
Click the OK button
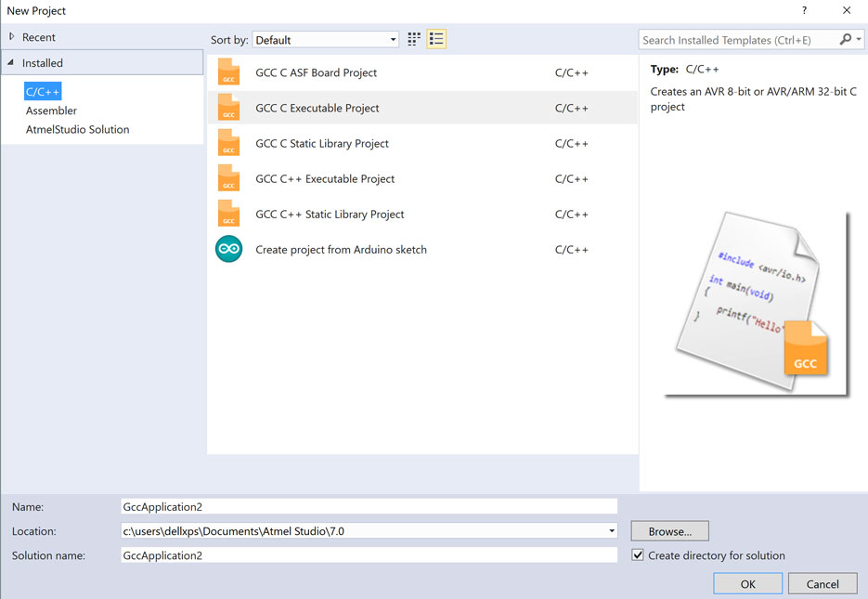point(747,584)
